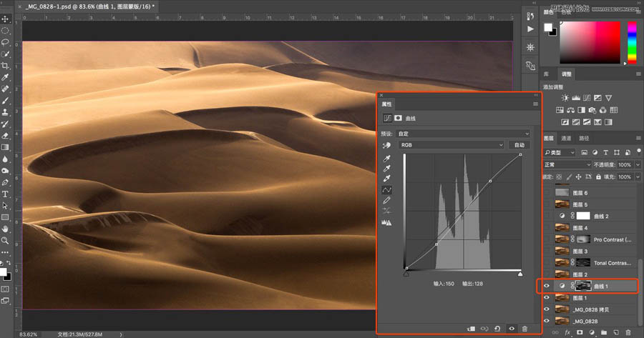
Task: Toggle adjustment visibility eye in Properties panel
Action: pos(511,328)
